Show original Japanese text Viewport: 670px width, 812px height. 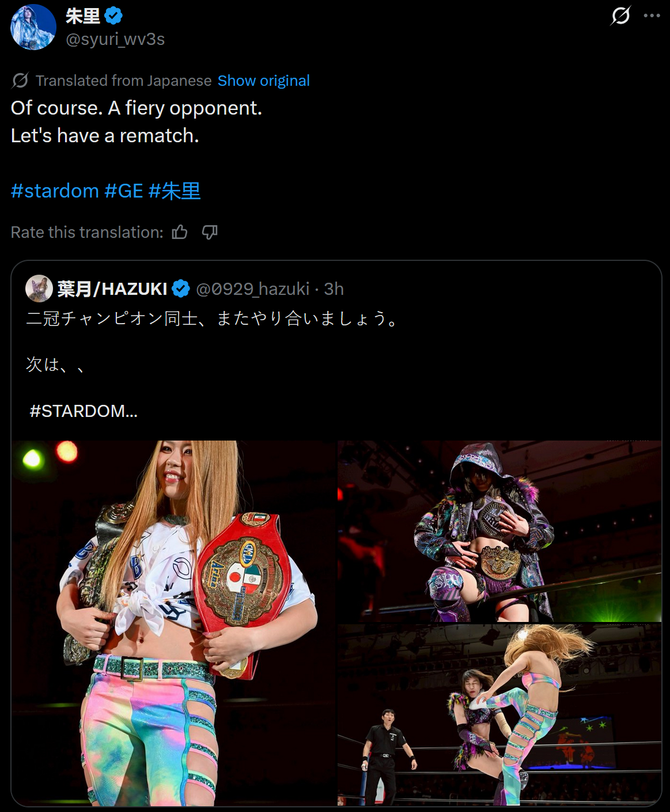click(x=264, y=81)
